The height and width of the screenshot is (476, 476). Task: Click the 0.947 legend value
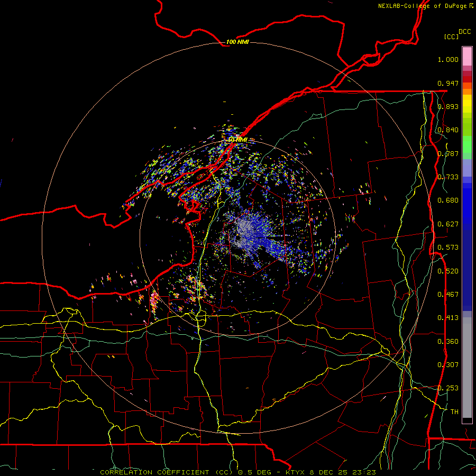pyautogui.click(x=448, y=83)
